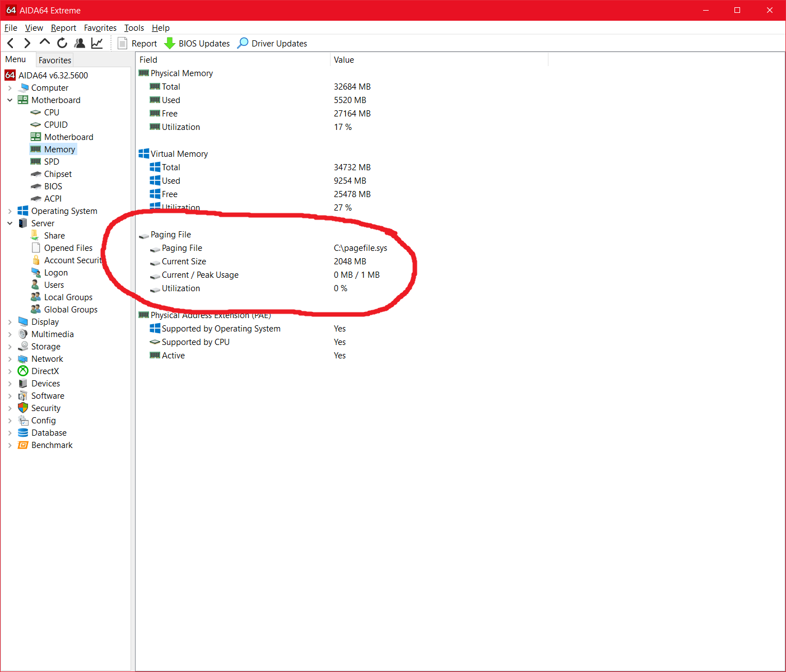Click the Up arrow toolbar icon
This screenshot has height=672, width=786.
pyautogui.click(x=45, y=42)
